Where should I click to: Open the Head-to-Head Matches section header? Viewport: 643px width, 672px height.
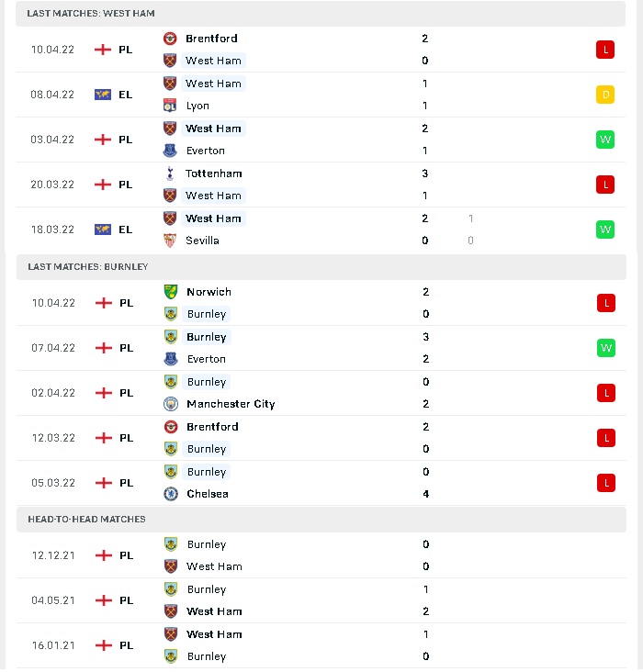321,520
